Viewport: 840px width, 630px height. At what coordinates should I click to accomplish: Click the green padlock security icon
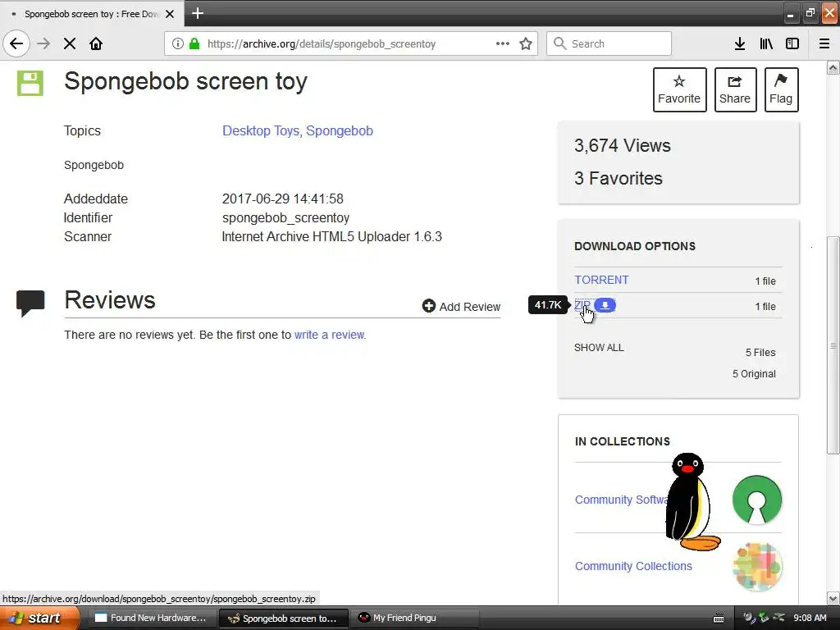coord(194,43)
